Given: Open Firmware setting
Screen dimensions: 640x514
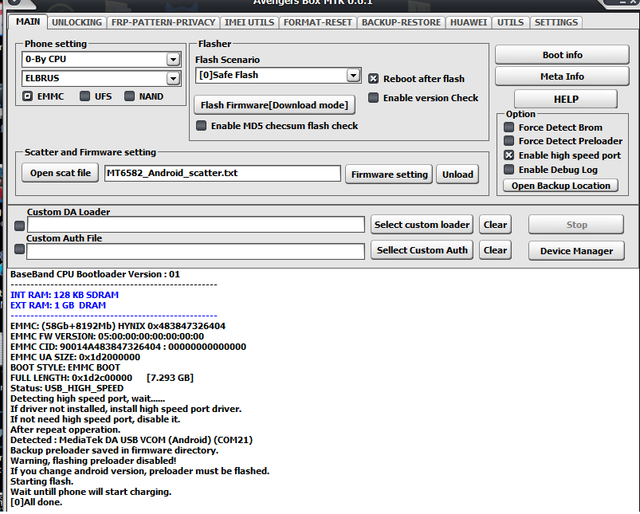Looking at the screenshot, I should (x=389, y=174).
